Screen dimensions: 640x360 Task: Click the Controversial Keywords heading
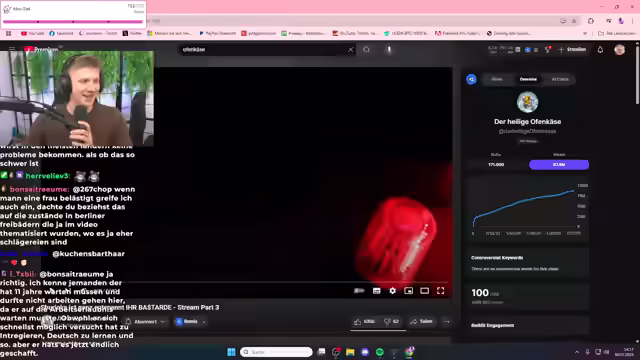(497, 258)
